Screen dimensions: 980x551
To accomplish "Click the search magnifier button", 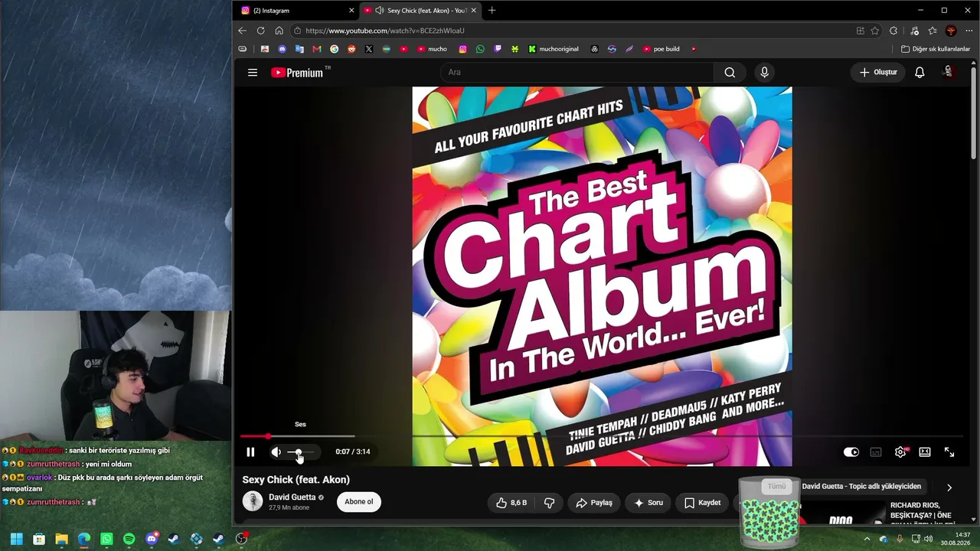I will coord(730,72).
